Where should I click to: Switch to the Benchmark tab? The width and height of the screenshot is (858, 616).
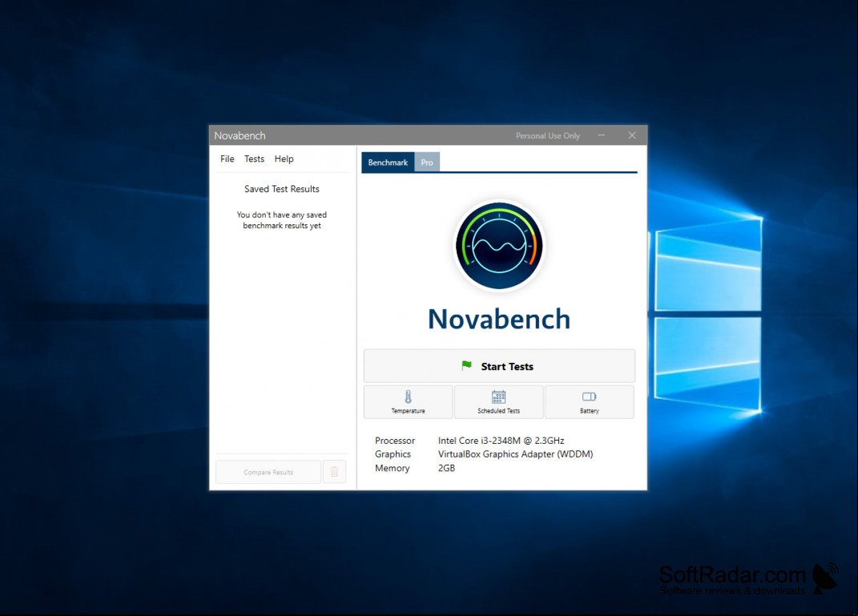(x=388, y=163)
